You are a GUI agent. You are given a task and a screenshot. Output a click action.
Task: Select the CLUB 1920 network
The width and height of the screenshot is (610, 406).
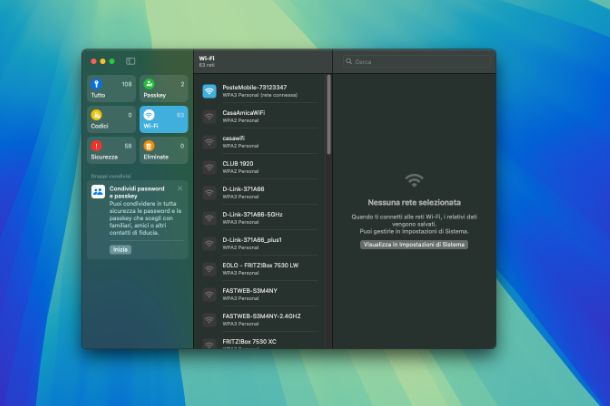pos(261,167)
